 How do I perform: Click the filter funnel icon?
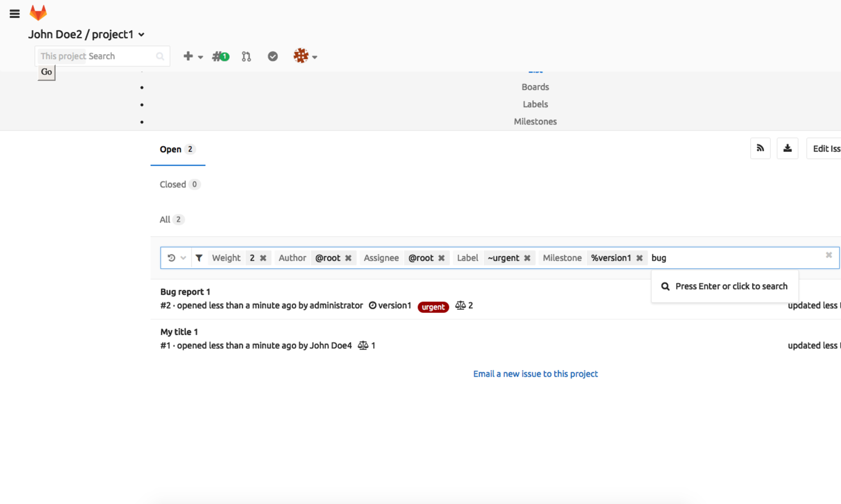tap(199, 258)
